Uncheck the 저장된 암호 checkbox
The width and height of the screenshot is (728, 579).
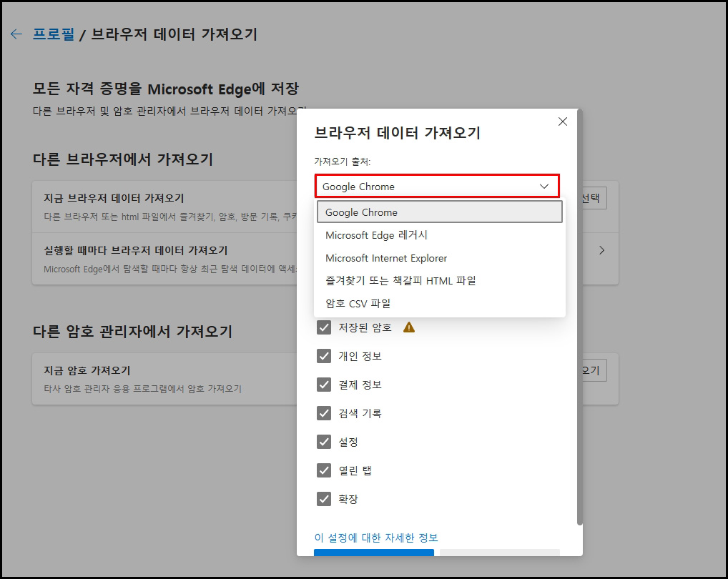pyautogui.click(x=324, y=327)
